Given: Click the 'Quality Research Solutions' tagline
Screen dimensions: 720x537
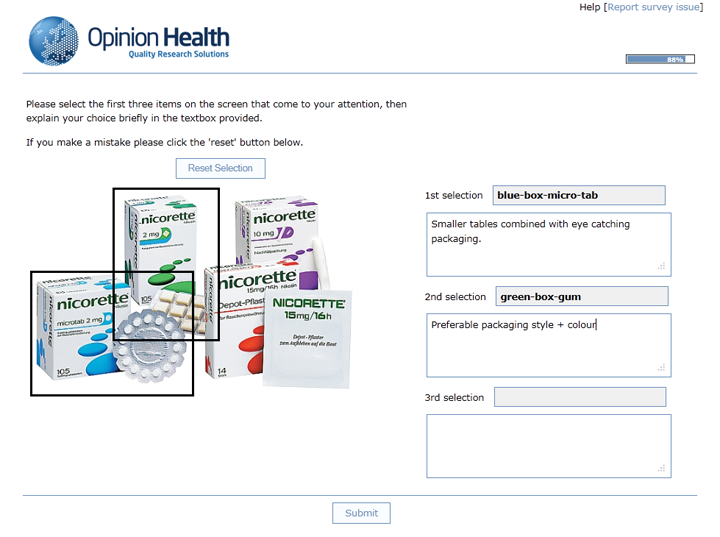Looking at the screenshot, I should [179, 54].
